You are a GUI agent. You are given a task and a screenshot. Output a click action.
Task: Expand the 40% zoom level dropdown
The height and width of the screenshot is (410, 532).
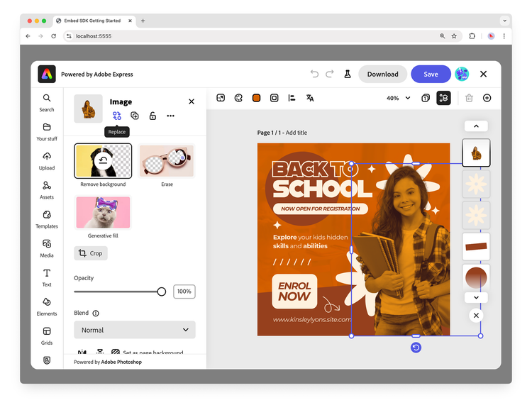click(398, 98)
